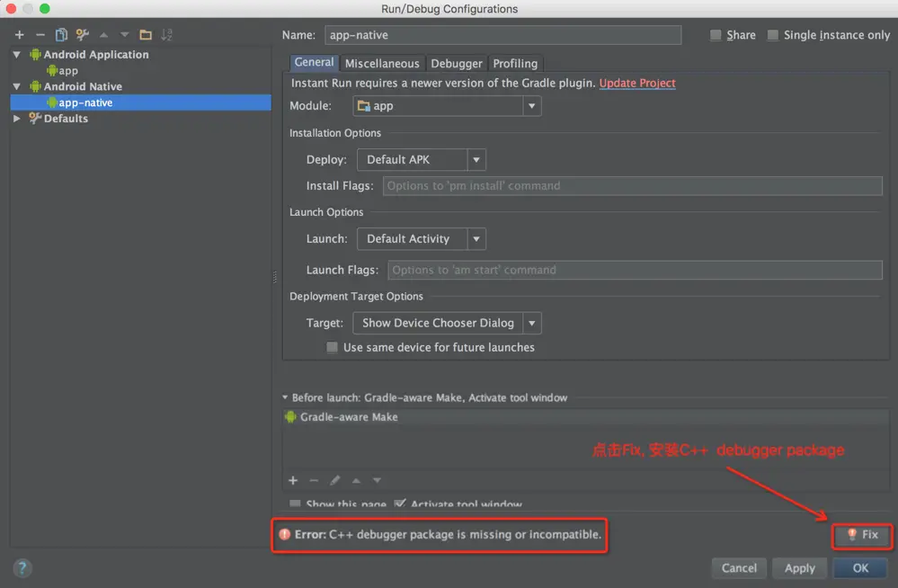
Task: Check Use same device for future launches
Action: click(x=332, y=347)
